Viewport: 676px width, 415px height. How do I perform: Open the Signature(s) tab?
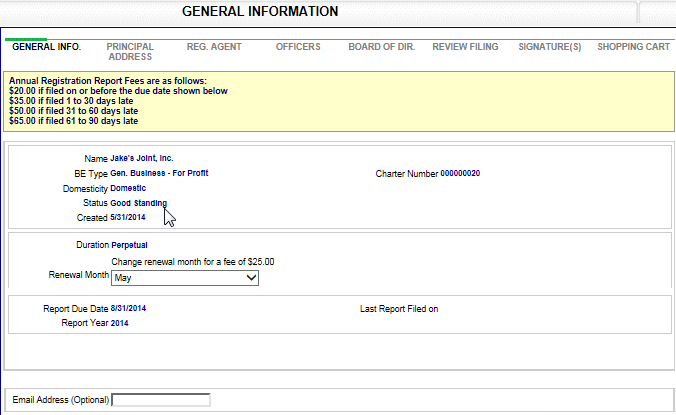coord(549,46)
